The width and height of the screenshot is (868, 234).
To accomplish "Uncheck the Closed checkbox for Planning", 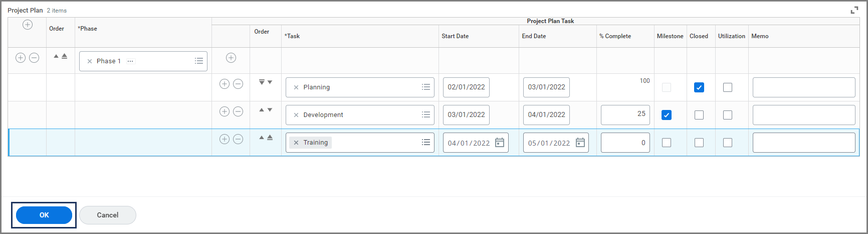I will pyautogui.click(x=699, y=87).
